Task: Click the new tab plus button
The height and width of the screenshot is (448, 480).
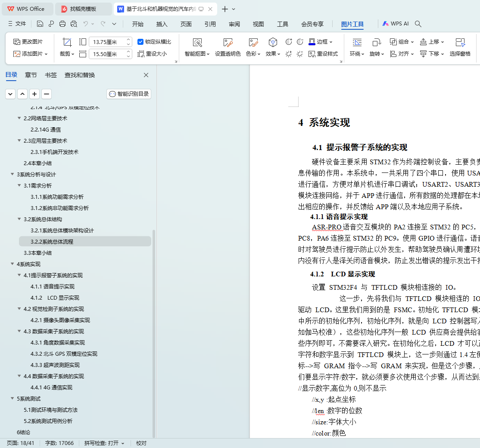Action: (x=224, y=9)
